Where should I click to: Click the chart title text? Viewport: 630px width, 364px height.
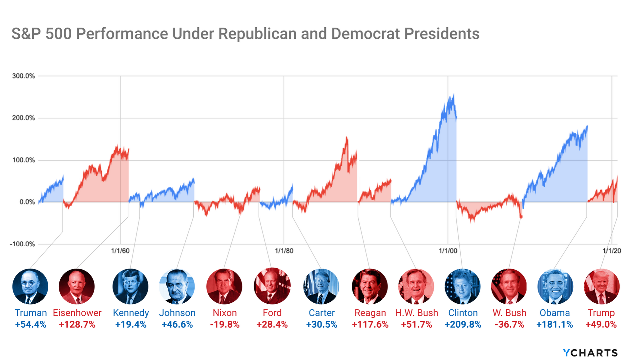[x=245, y=34]
